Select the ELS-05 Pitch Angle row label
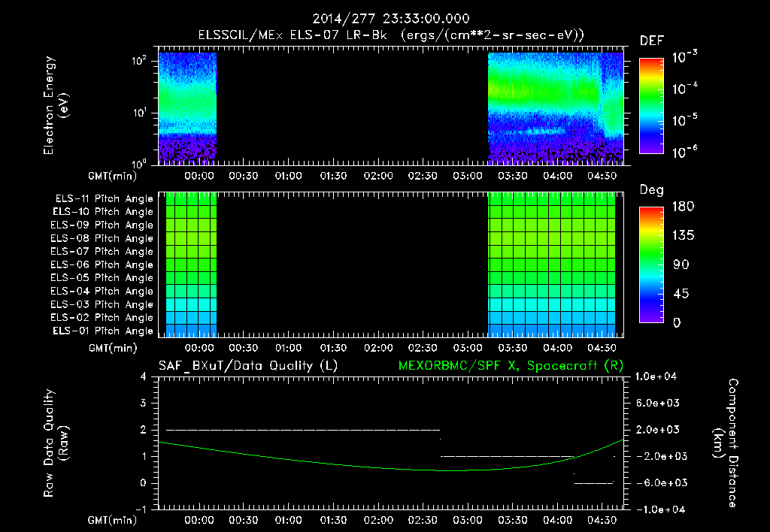This screenshot has width=770, height=532. click(102, 278)
